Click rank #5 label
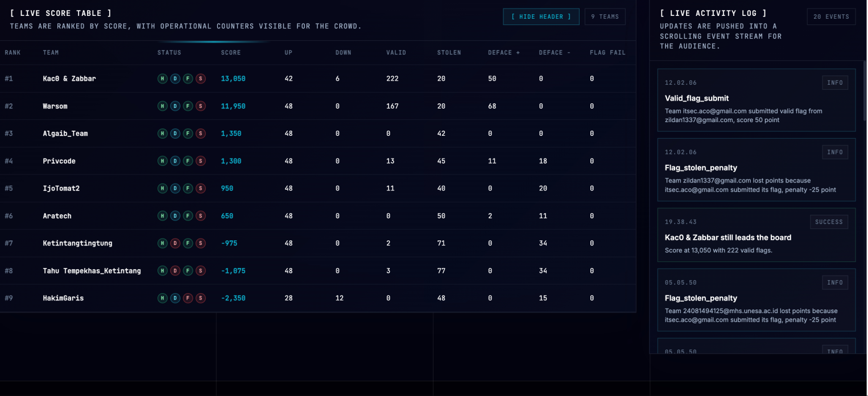Viewport: 868px width, 396px height. click(x=9, y=189)
